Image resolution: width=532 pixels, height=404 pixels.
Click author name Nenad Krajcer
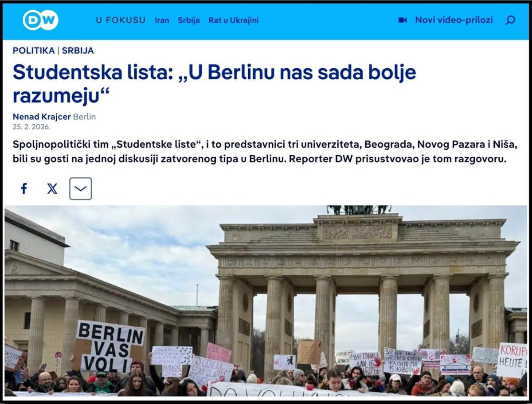pos(42,117)
